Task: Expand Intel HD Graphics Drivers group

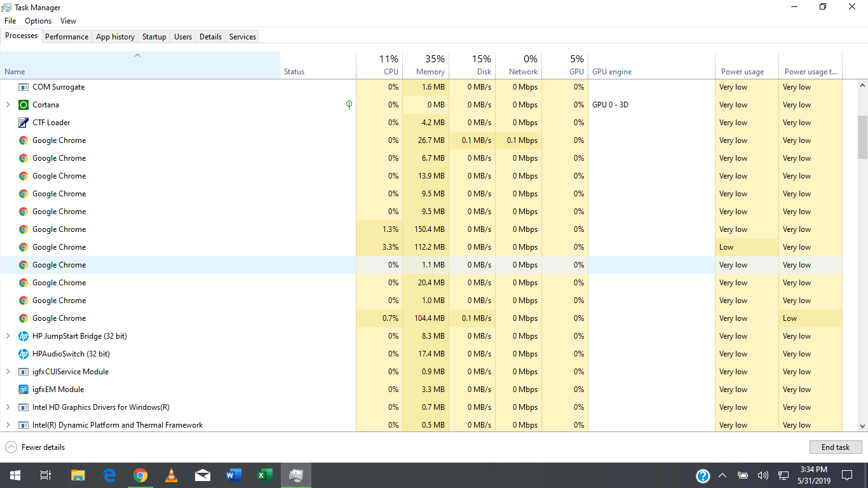Action: 8,407
